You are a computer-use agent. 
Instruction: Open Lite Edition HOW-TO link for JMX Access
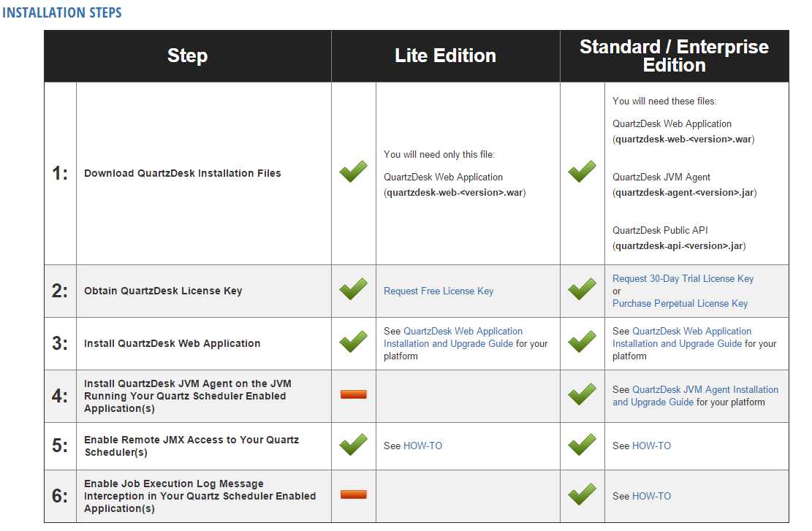pyautogui.click(x=422, y=446)
